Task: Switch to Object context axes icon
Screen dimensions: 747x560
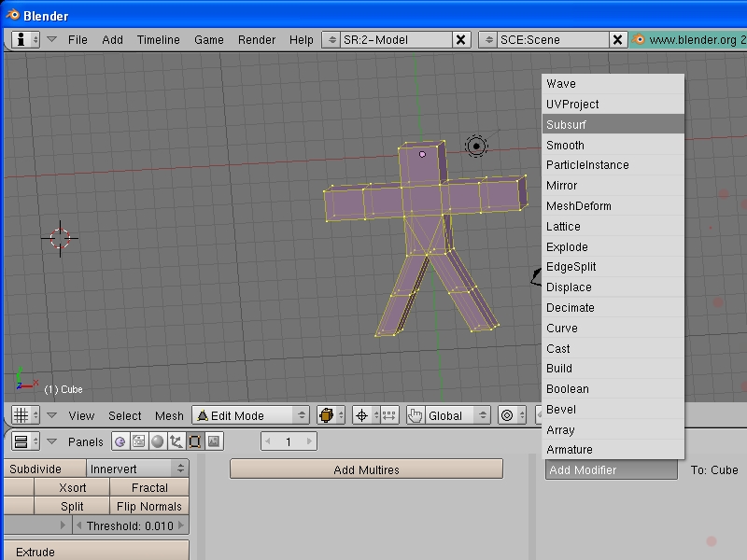Action: pyautogui.click(x=176, y=441)
